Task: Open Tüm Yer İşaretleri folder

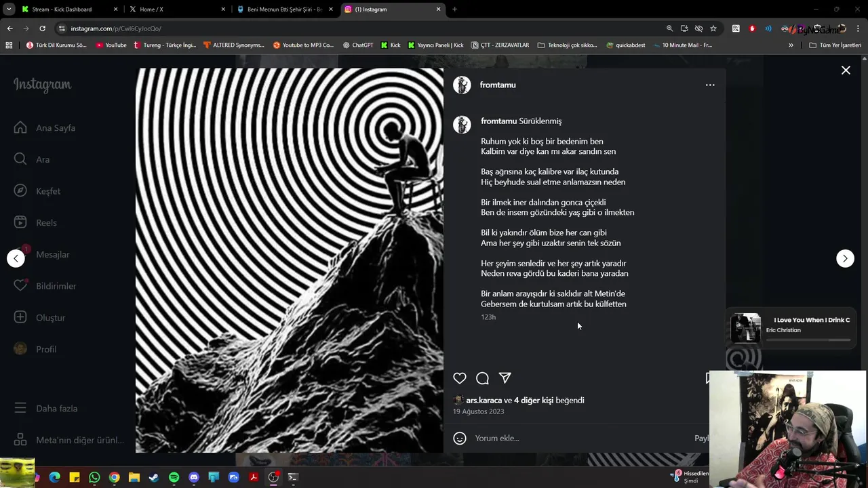Action: tap(835, 45)
